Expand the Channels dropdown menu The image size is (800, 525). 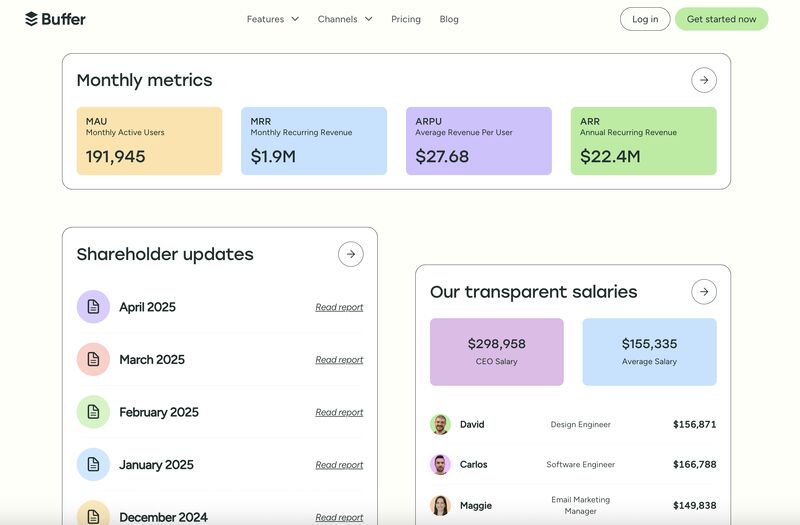click(x=345, y=19)
